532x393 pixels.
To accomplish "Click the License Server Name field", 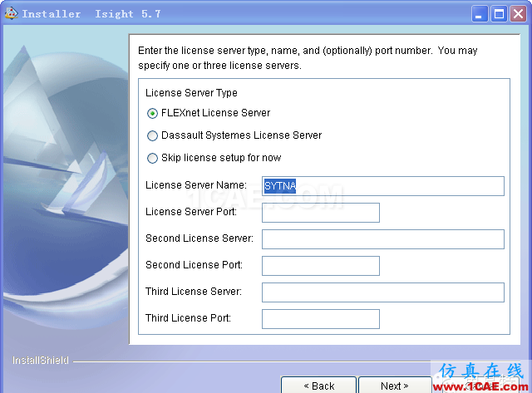I will pyautogui.click(x=383, y=186).
